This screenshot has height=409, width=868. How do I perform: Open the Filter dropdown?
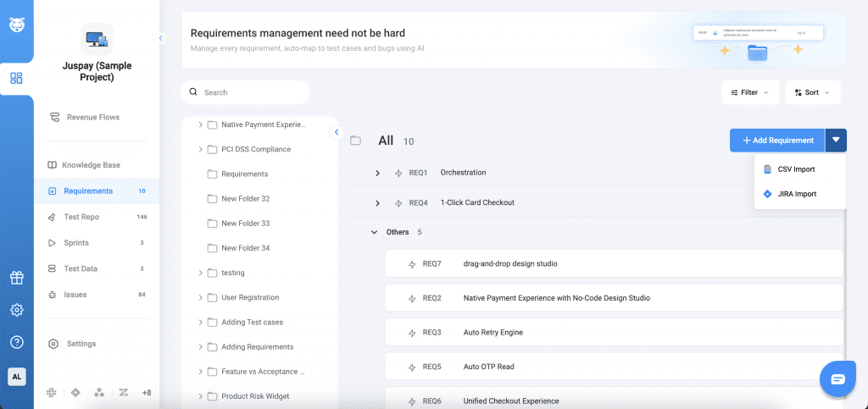pyautogui.click(x=749, y=92)
